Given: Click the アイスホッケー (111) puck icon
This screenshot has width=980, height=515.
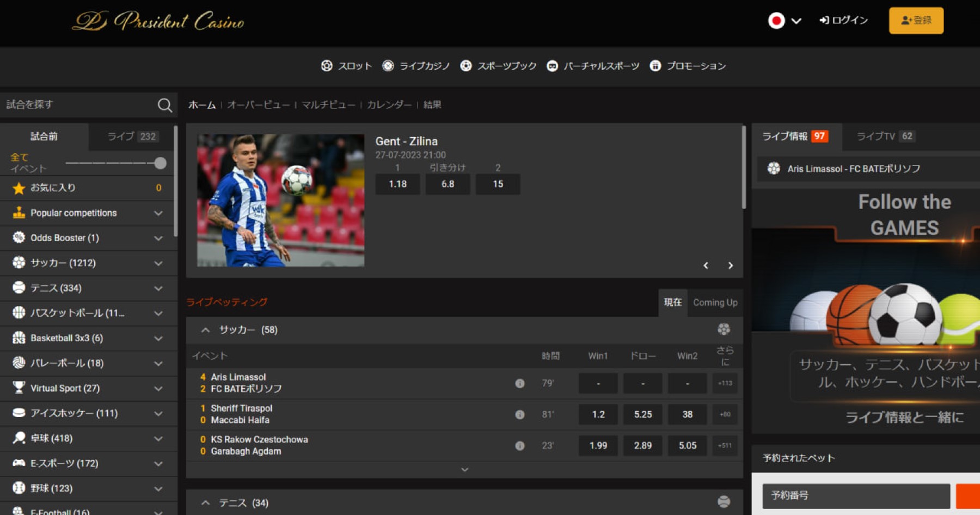Looking at the screenshot, I should [x=19, y=413].
